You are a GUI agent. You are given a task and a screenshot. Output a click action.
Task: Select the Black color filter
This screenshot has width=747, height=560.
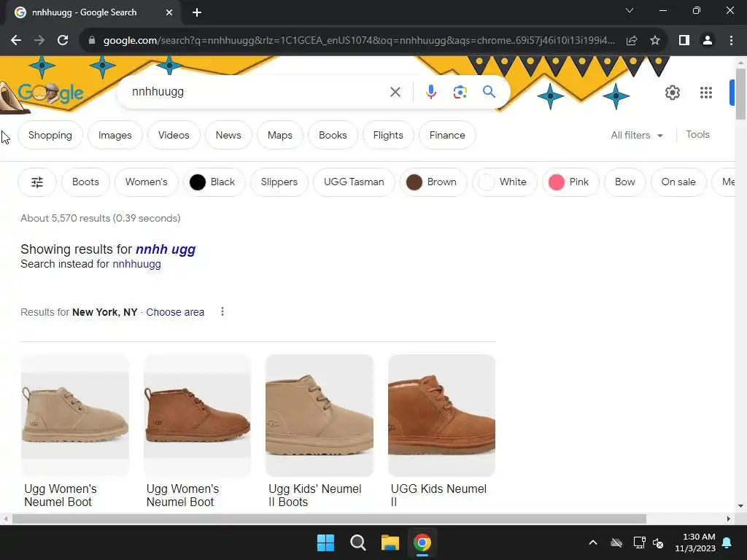214,182
